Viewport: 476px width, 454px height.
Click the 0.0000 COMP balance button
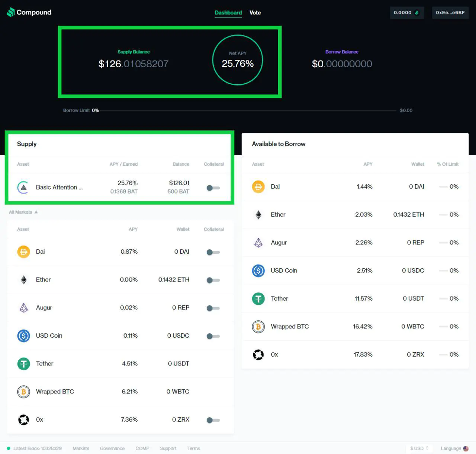tap(406, 13)
